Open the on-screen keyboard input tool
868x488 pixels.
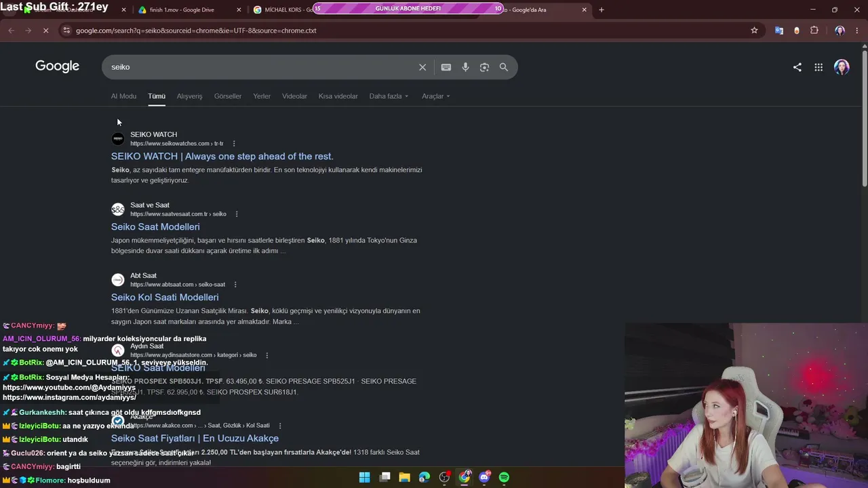(446, 67)
